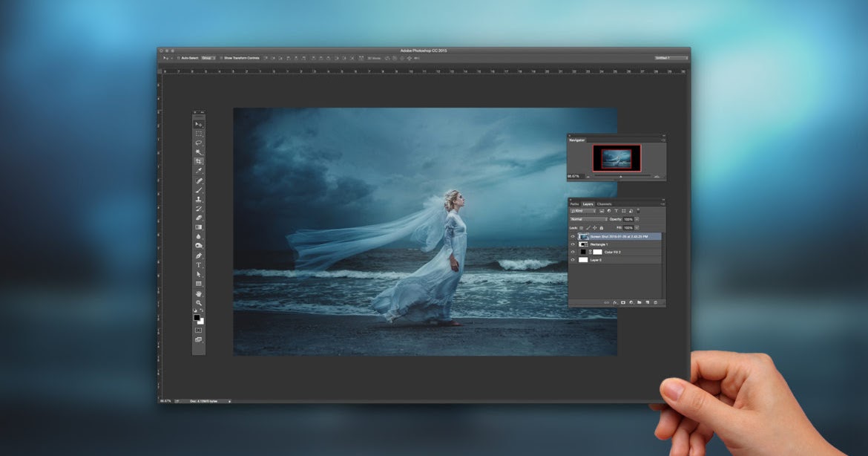
Task: Switch to the Paths tab
Action: click(x=574, y=203)
